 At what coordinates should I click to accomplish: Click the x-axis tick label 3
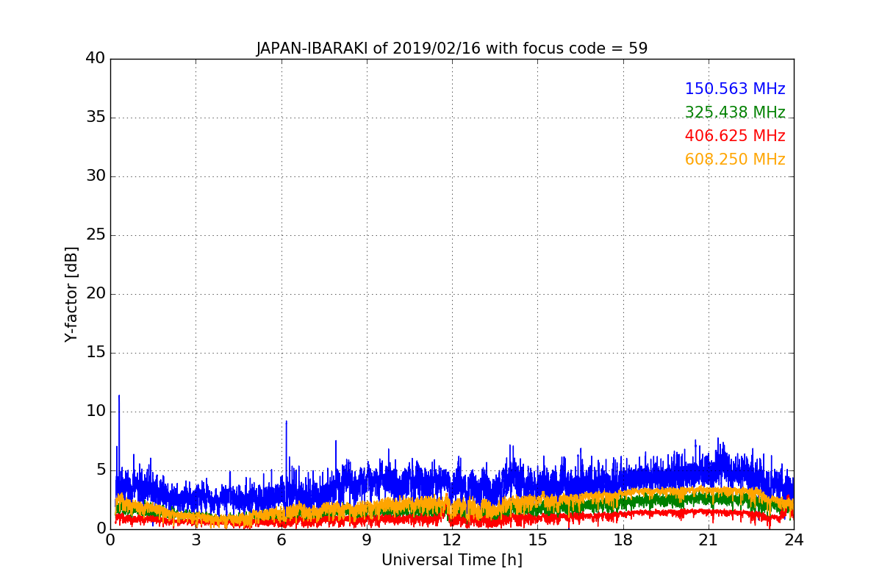pyautogui.click(x=196, y=540)
